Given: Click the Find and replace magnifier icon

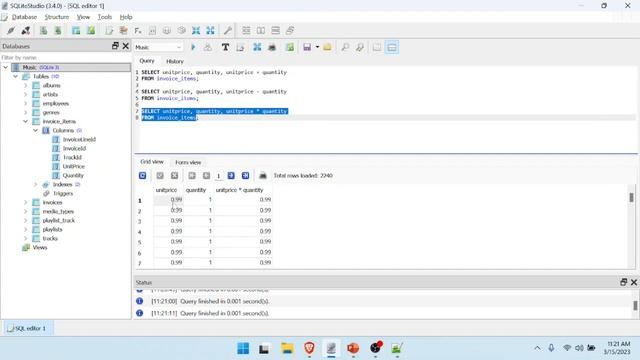Looking at the screenshot, I should pyautogui.click(x=360, y=47).
